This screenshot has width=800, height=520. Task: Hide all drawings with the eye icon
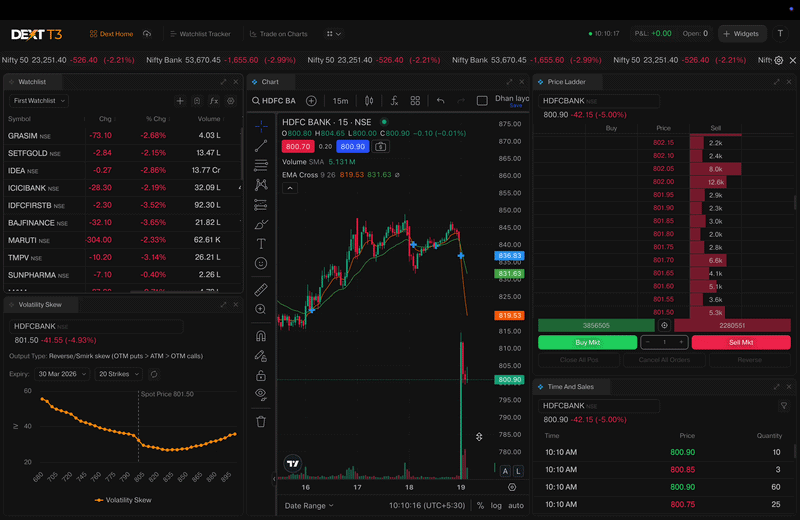[261, 394]
